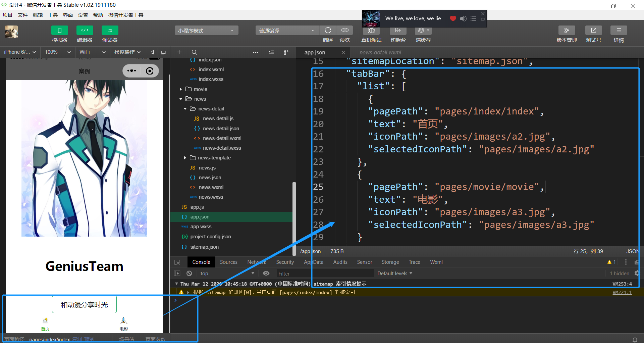Image resolution: width=644 pixels, height=343 pixels.
Task: Select the 首页 tab in simulator tabBar
Action: click(x=45, y=324)
